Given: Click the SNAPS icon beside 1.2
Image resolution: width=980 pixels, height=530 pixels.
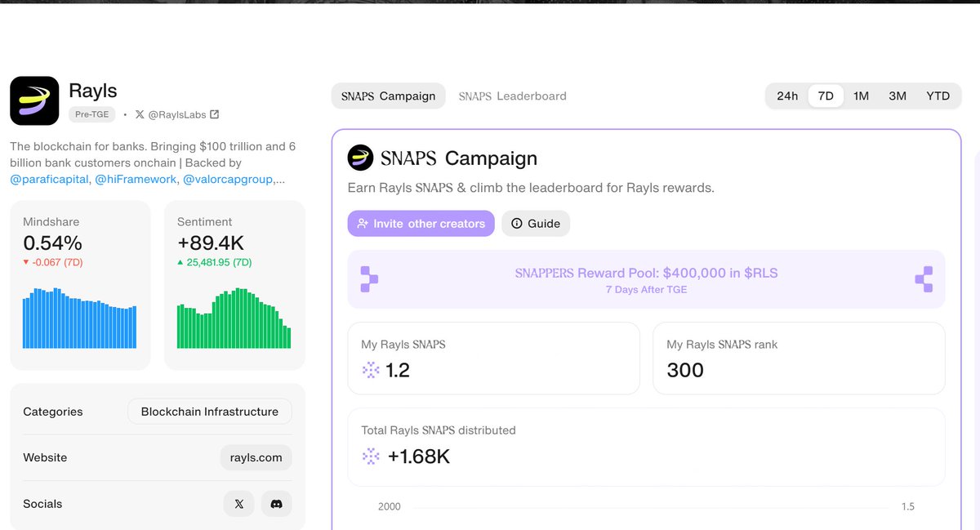Looking at the screenshot, I should [x=371, y=371].
